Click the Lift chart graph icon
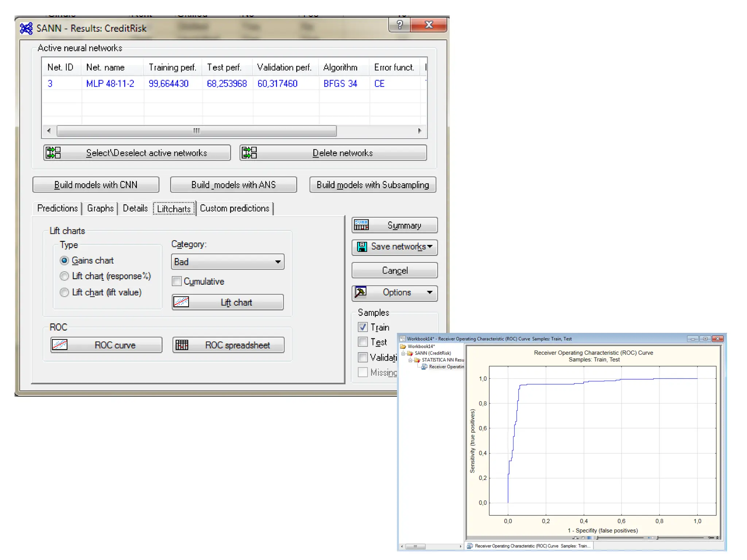The image size is (747, 560). tap(181, 302)
